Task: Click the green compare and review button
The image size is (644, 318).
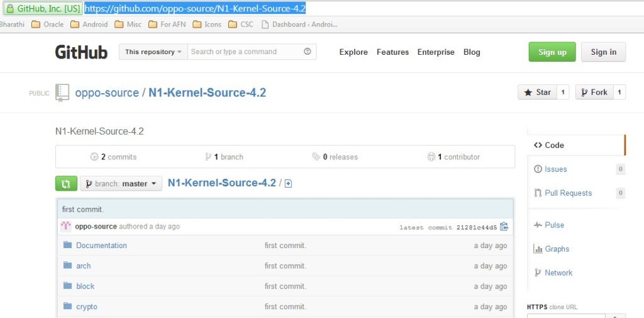Action: pyautogui.click(x=66, y=183)
